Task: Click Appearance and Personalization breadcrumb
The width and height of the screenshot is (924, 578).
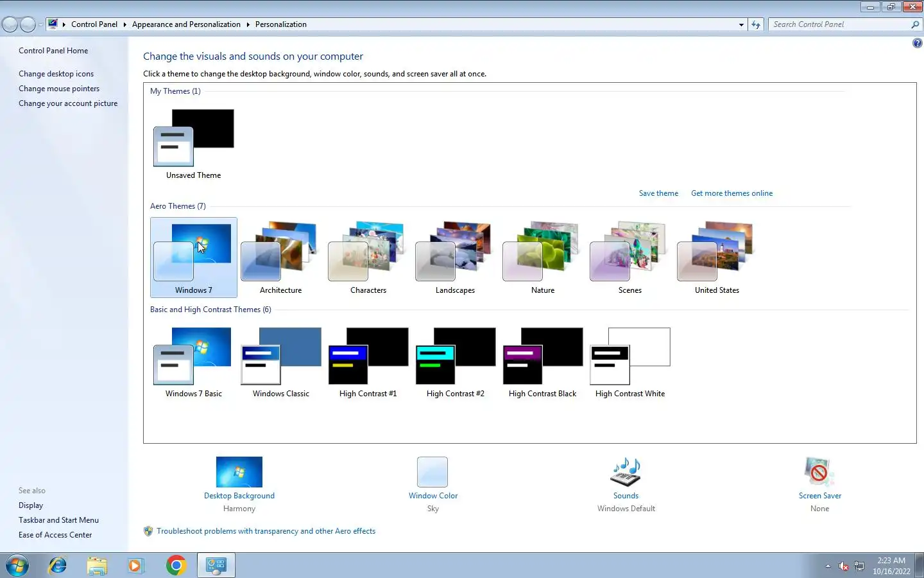Action: point(186,24)
